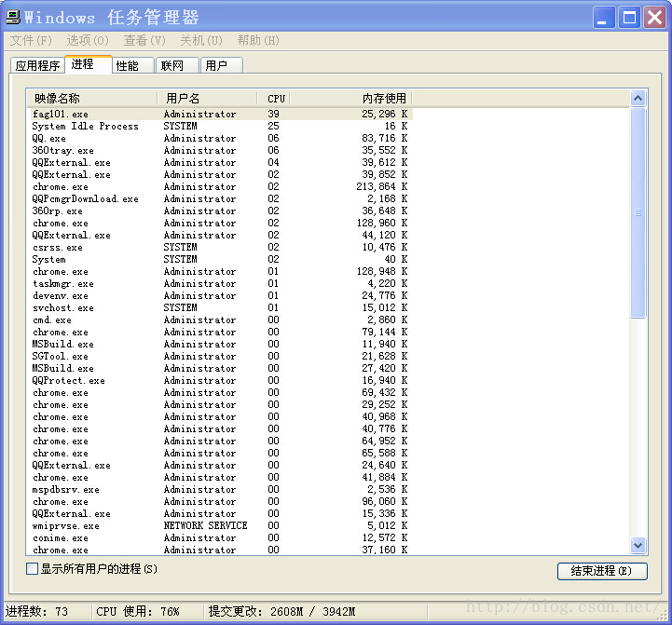
Task: Open the 查看(V) menu
Action: click(x=144, y=40)
